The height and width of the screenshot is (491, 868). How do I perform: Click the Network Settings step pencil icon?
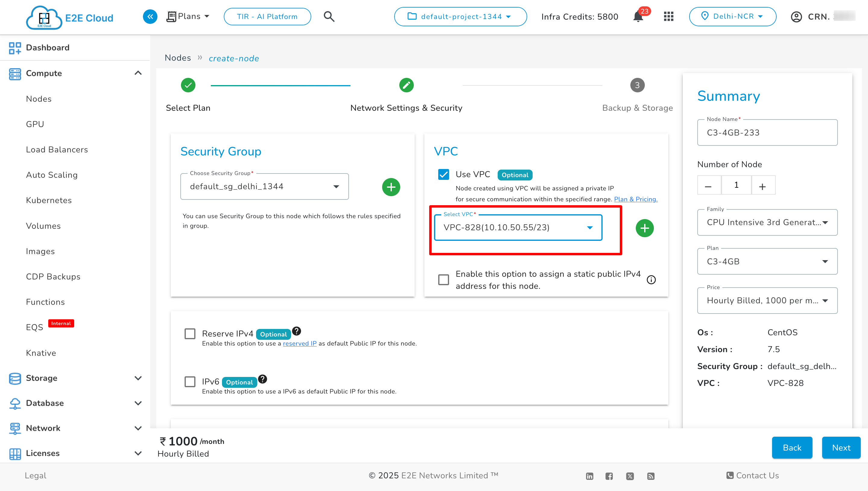[x=406, y=85]
